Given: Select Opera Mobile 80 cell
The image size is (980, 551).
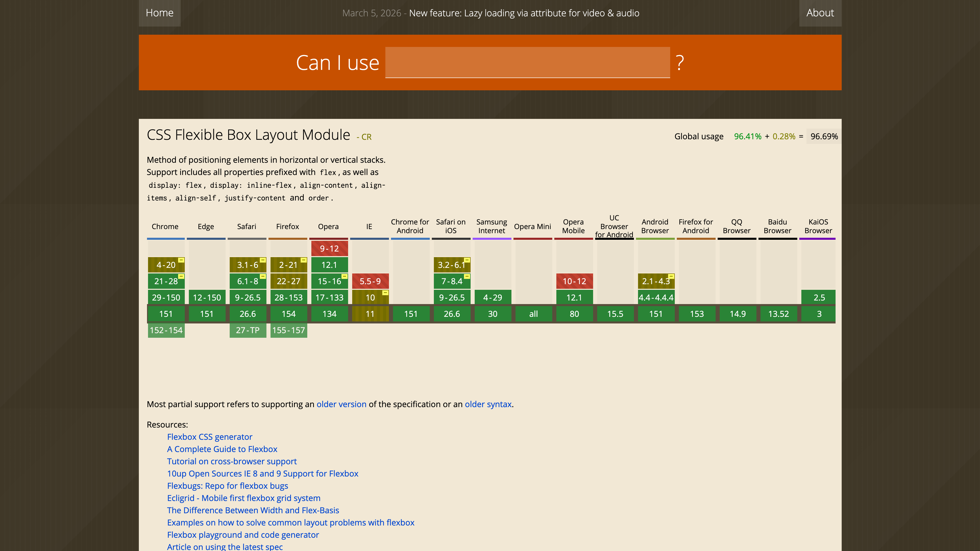Looking at the screenshot, I should pos(574,314).
